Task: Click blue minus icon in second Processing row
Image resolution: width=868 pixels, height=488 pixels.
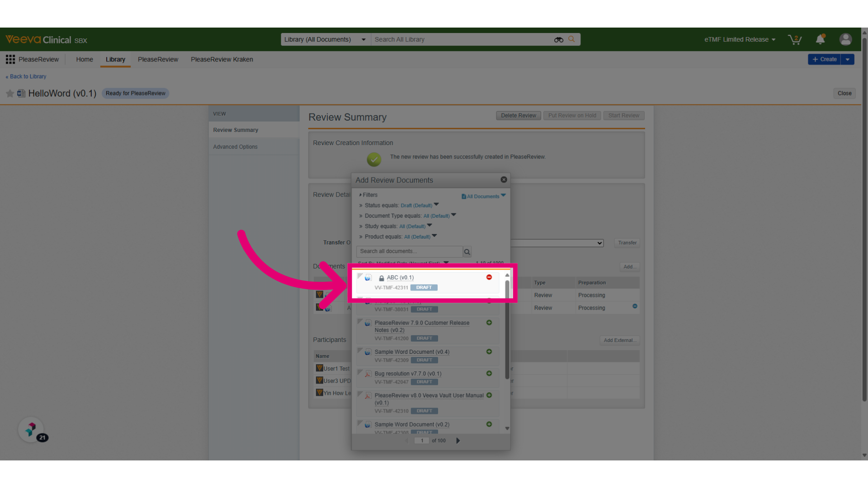Action: pyautogui.click(x=635, y=306)
